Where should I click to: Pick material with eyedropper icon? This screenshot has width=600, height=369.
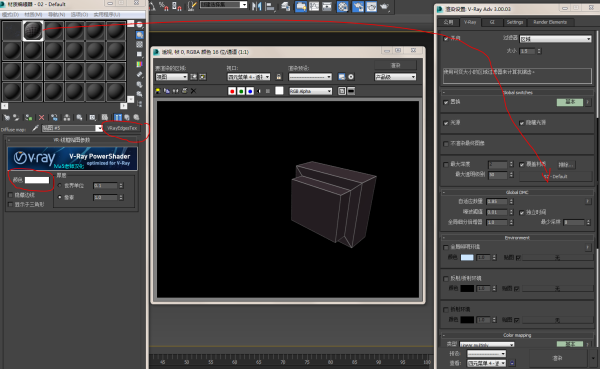35,128
